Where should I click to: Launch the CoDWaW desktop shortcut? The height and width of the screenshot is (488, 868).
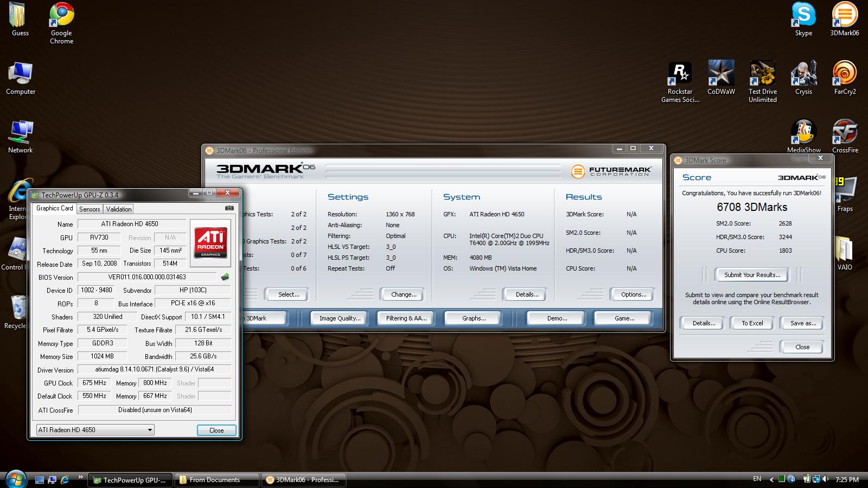[x=721, y=78]
